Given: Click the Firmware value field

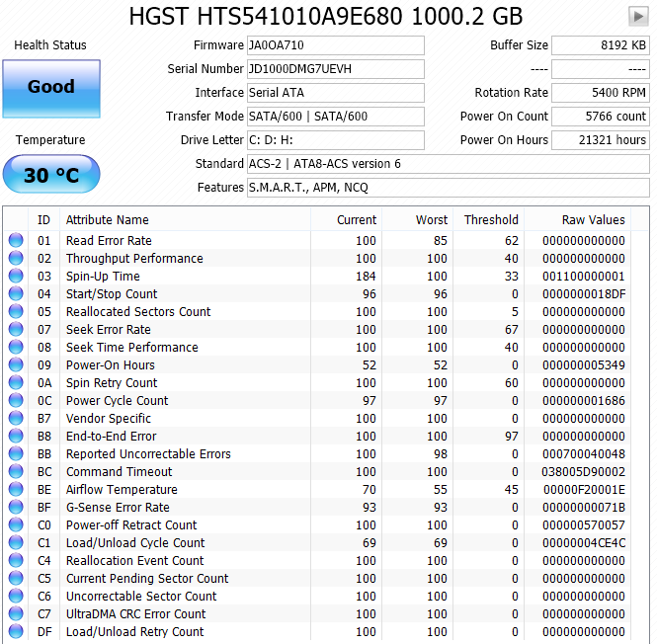Looking at the screenshot, I should [x=335, y=45].
